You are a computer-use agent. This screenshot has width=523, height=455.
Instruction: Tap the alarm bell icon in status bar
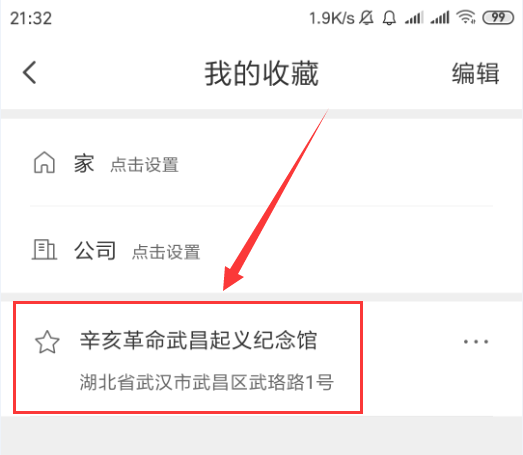(389, 18)
